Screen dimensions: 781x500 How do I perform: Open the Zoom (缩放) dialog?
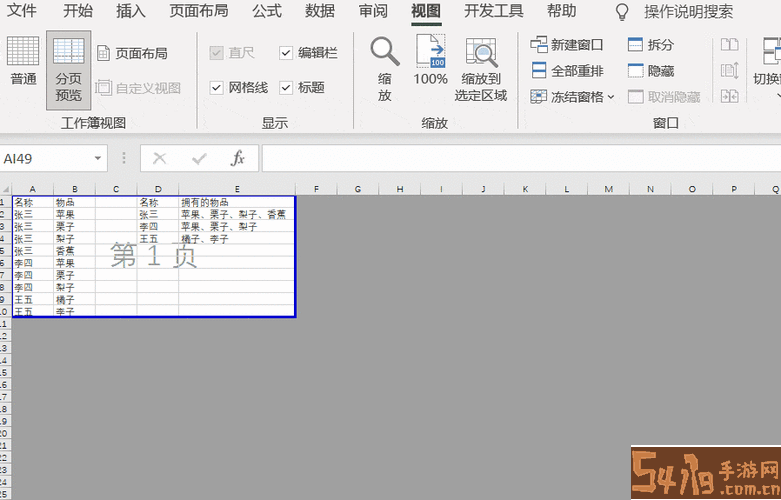click(385, 69)
